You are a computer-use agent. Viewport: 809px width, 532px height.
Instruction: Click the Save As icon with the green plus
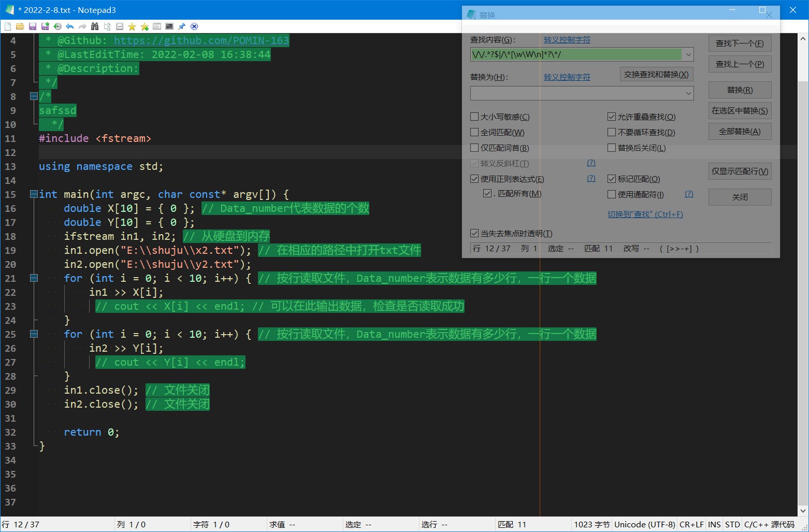click(x=45, y=26)
